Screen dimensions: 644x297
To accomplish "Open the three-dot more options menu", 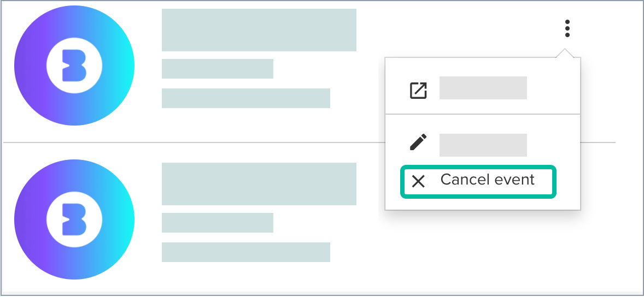I will (567, 28).
